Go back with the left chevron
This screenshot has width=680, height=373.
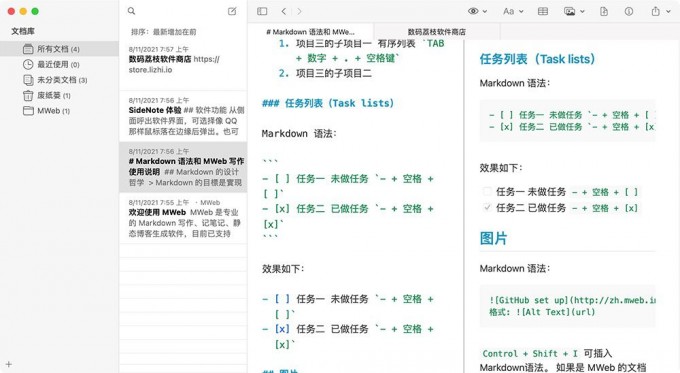284,11
